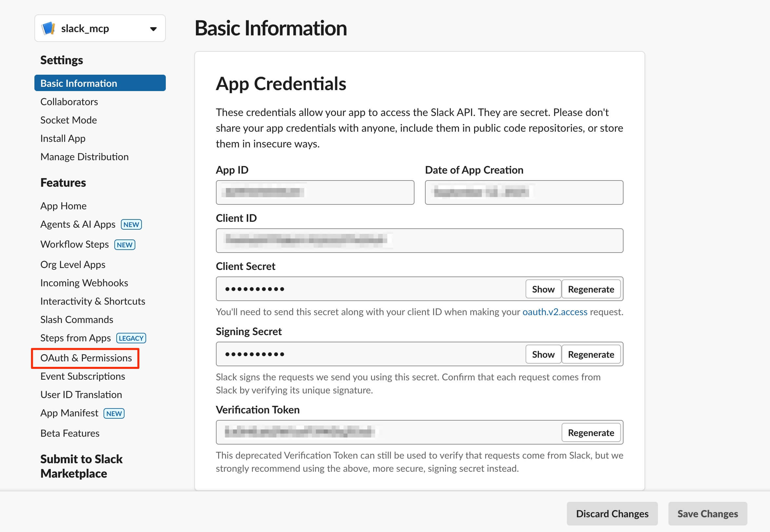Select Install App in sidebar
The image size is (770, 532).
(x=63, y=138)
